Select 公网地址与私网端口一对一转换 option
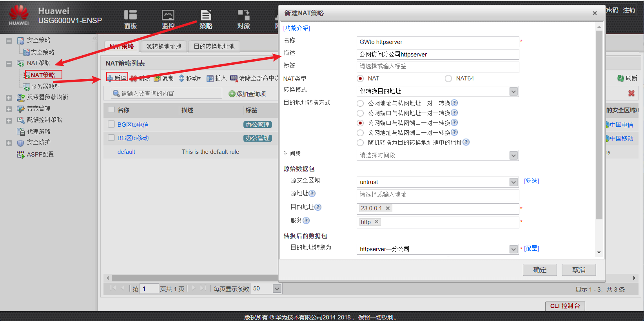The height and width of the screenshot is (321, 644). pyautogui.click(x=360, y=133)
